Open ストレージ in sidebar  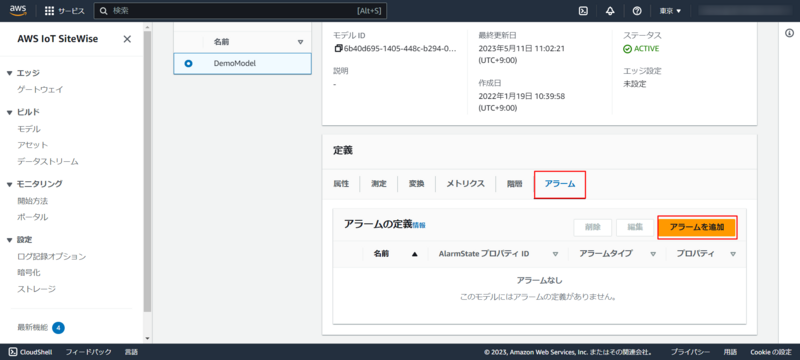coord(36,289)
